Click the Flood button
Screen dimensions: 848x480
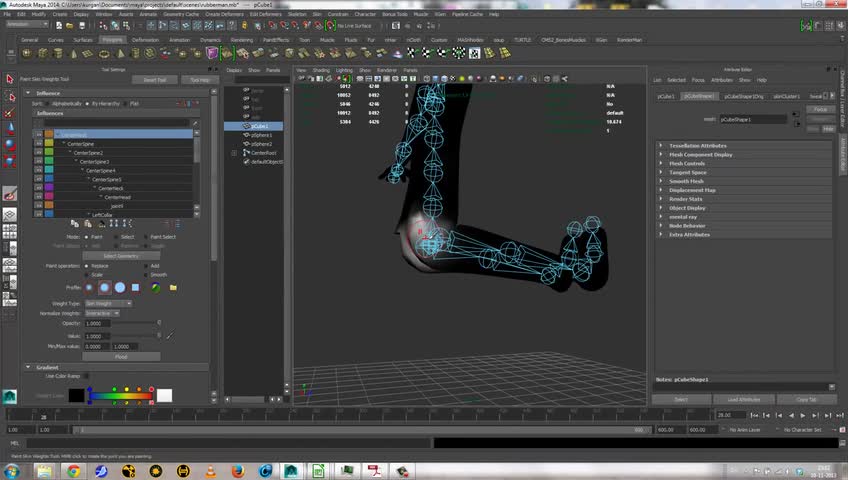pos(121,356)
